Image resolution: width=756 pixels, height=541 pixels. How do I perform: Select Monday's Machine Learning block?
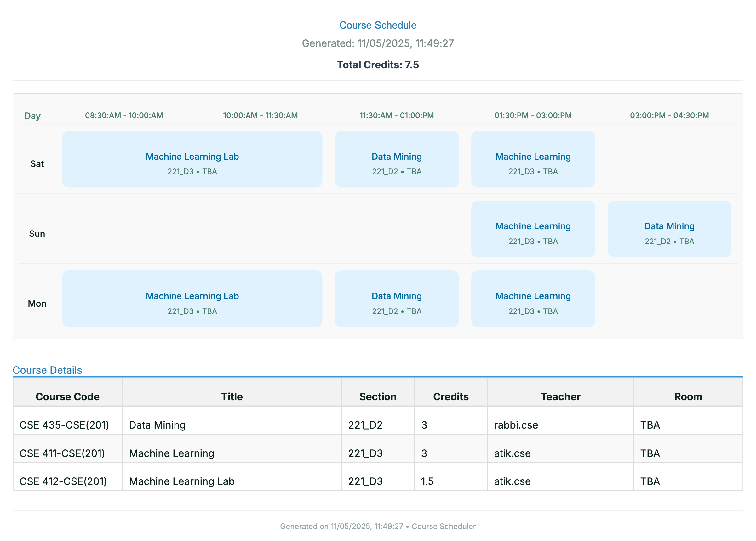click(x=533, y=299)
